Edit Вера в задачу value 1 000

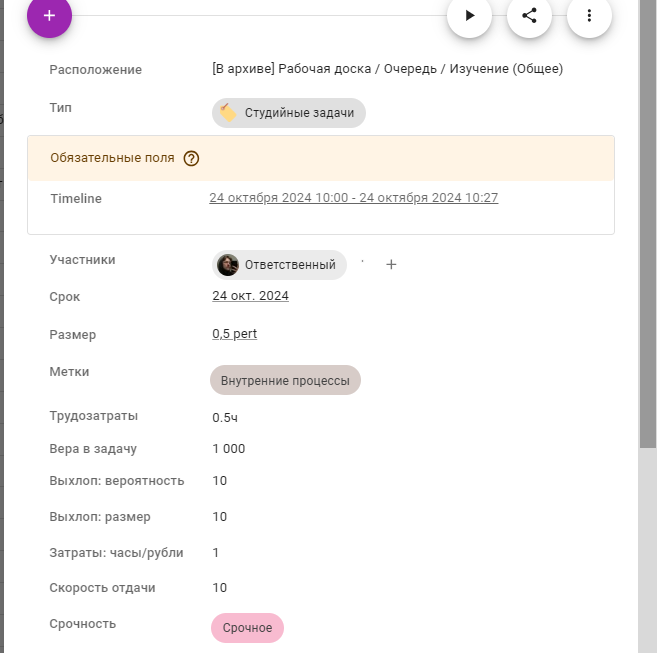point(228,449)
